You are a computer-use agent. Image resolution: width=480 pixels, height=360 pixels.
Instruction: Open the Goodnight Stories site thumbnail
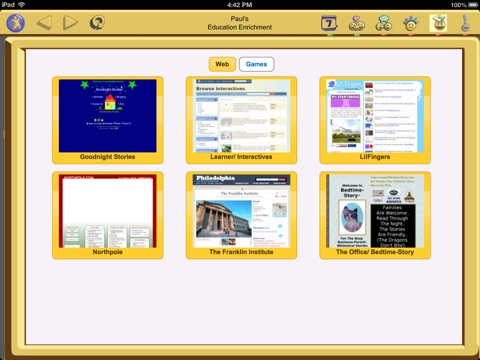108,120
